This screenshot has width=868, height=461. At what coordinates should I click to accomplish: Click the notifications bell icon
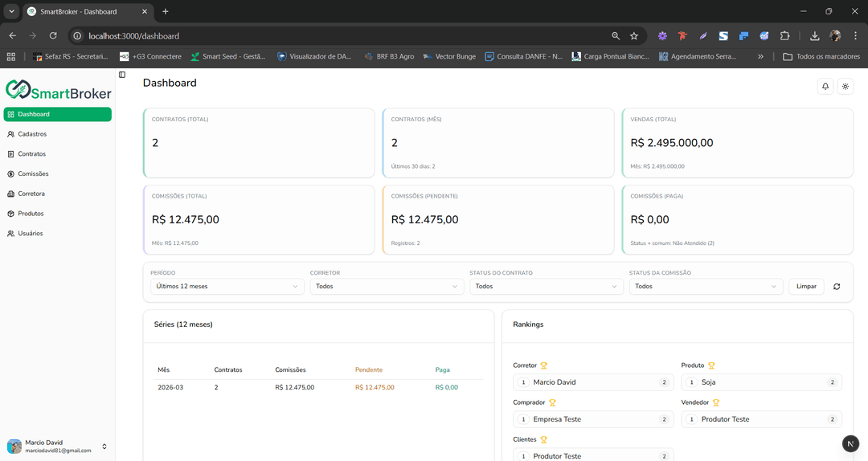[825, 87]
